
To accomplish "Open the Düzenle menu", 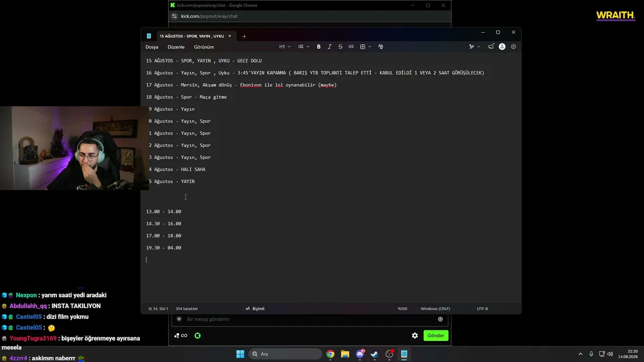I will pos(176,47).
